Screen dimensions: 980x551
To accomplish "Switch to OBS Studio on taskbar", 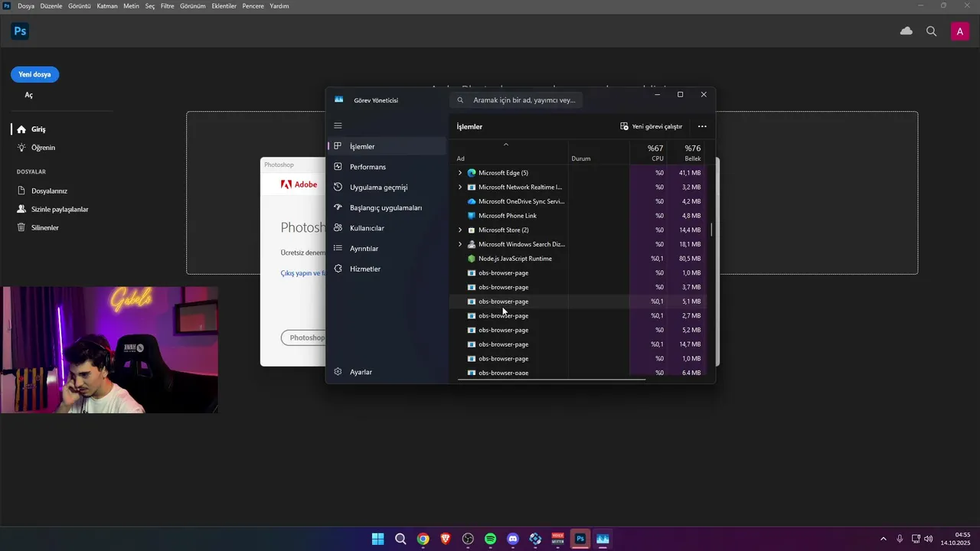I will (x=468, y=539).
